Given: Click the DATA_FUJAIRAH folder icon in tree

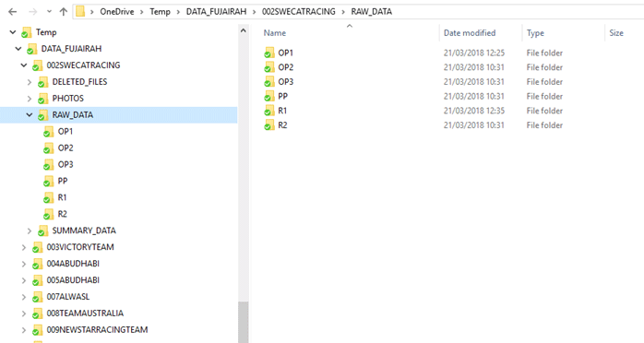Looking at the screenshot, I should [32, 49].
